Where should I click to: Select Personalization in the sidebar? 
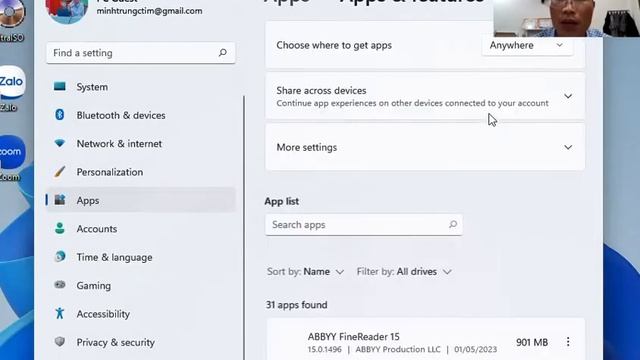(x=141, y=172)
